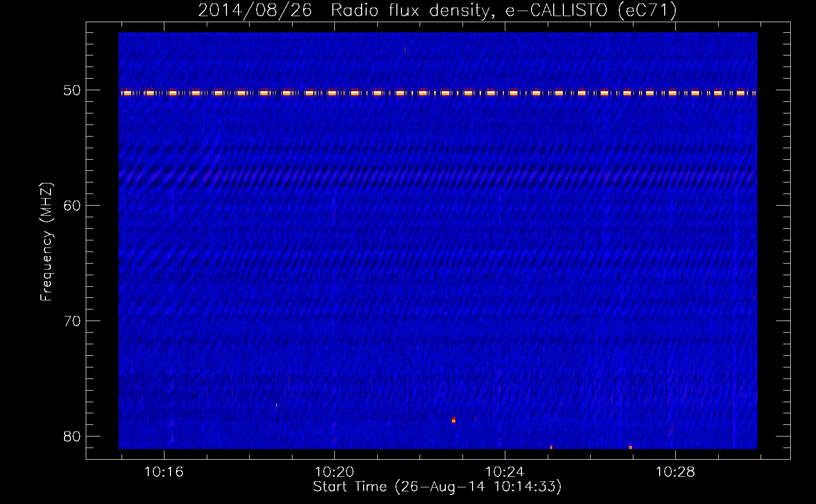The image size is (816, 504).
Task: Select the 80 frequency tick label
Action: (x=72, y=436)
